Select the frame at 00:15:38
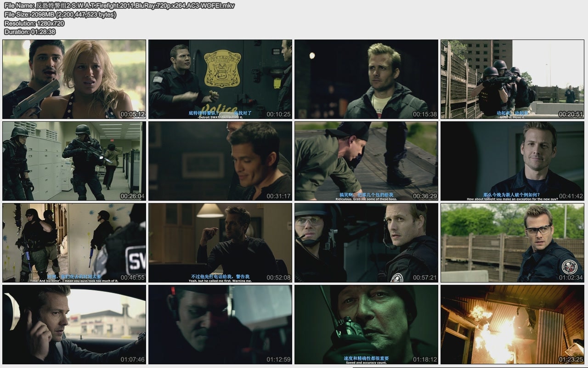588x368 pixels. pos(366,79)
